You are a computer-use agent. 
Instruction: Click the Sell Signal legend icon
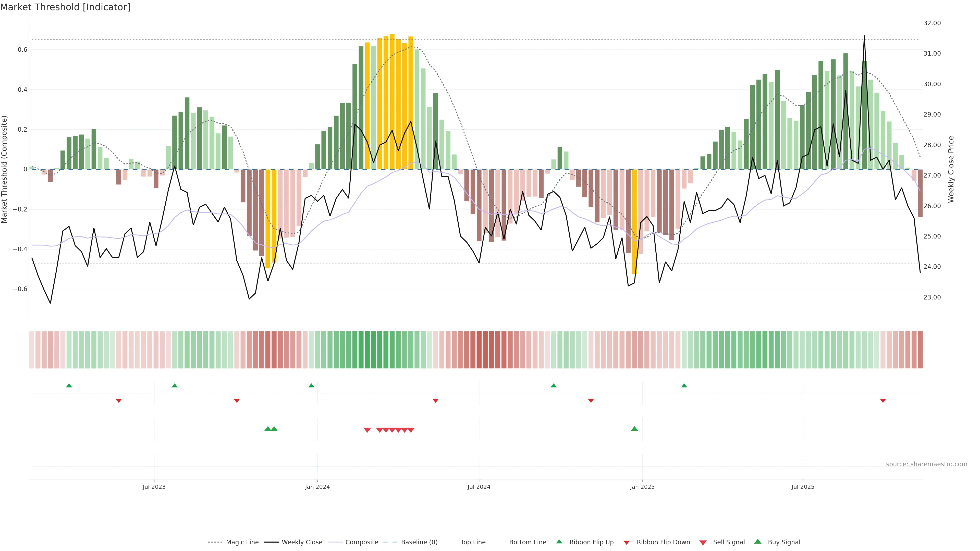(703, 543)
